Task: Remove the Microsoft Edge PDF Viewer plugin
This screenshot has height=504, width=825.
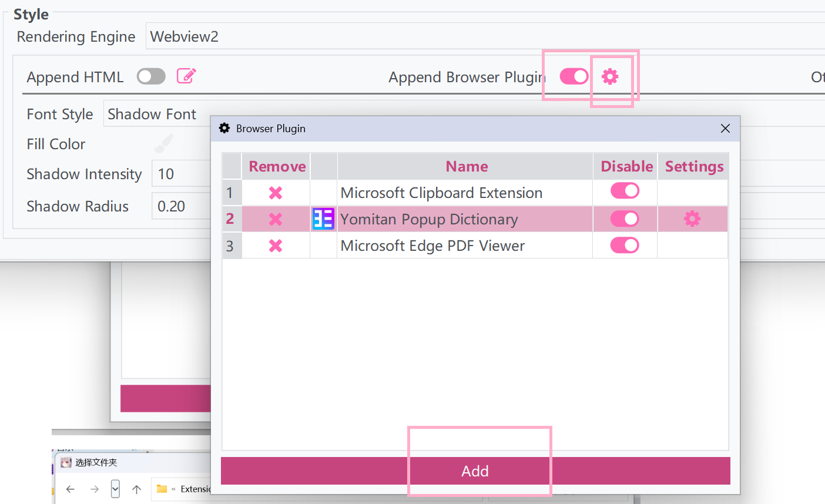Action: (x=276, y=246)
